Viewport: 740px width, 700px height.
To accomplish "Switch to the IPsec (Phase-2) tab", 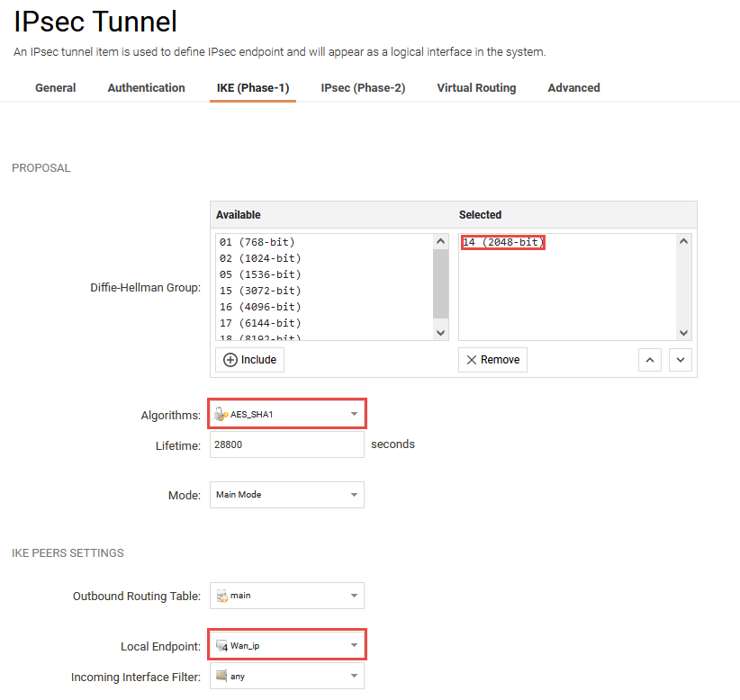I will pos(363,87).
